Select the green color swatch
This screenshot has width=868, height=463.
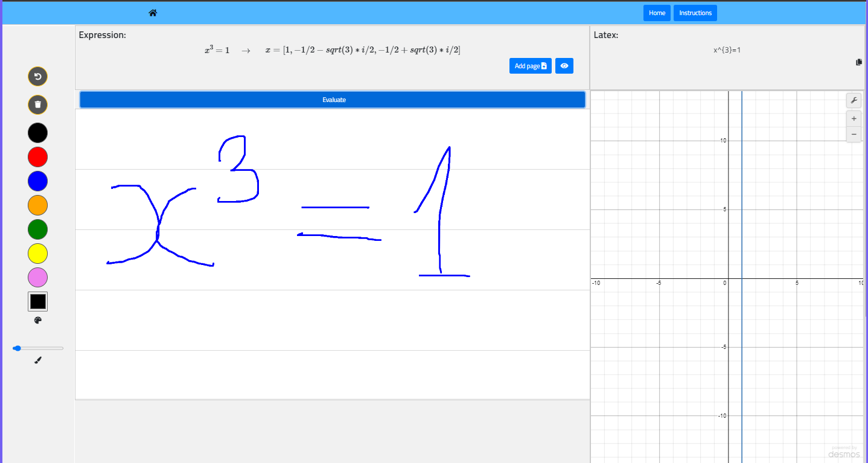point(37,229)
